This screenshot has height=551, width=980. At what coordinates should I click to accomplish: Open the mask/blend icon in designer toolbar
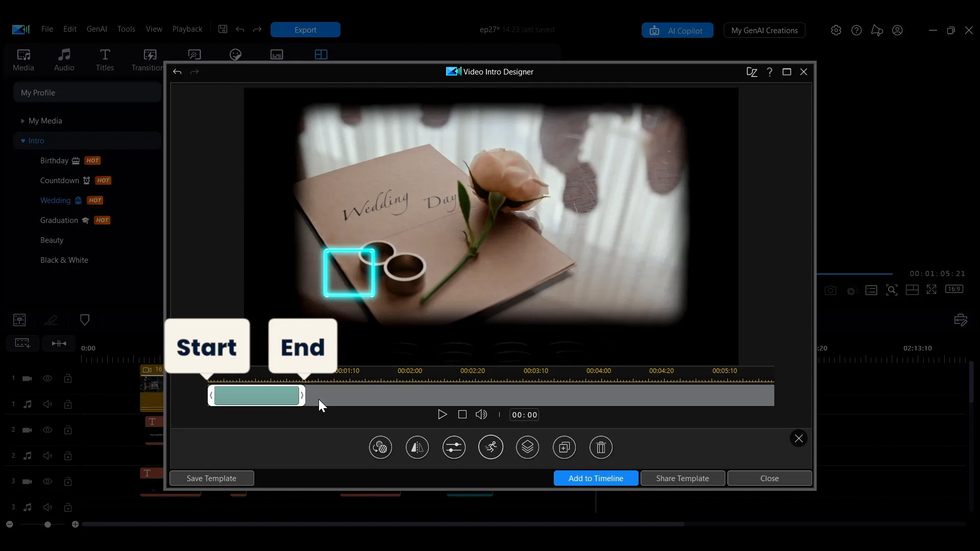(380, 447)
